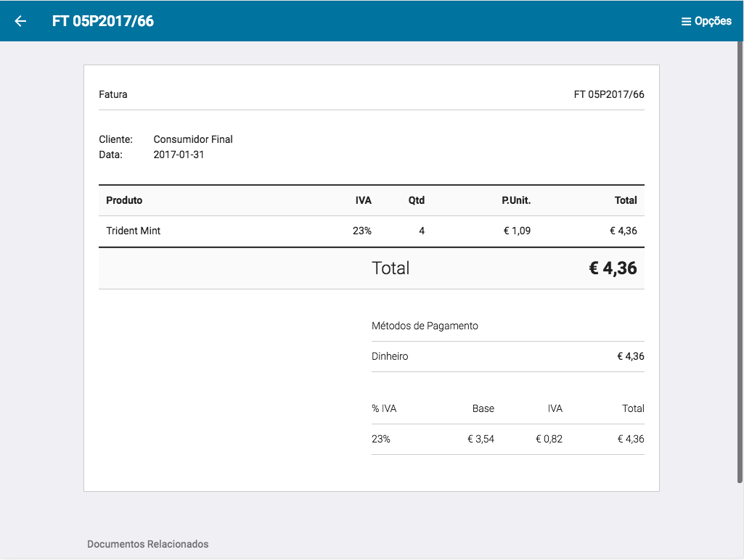744x560 pixels.
Task: Select the Consumidor Final client name
Action: tap(193, 139)
